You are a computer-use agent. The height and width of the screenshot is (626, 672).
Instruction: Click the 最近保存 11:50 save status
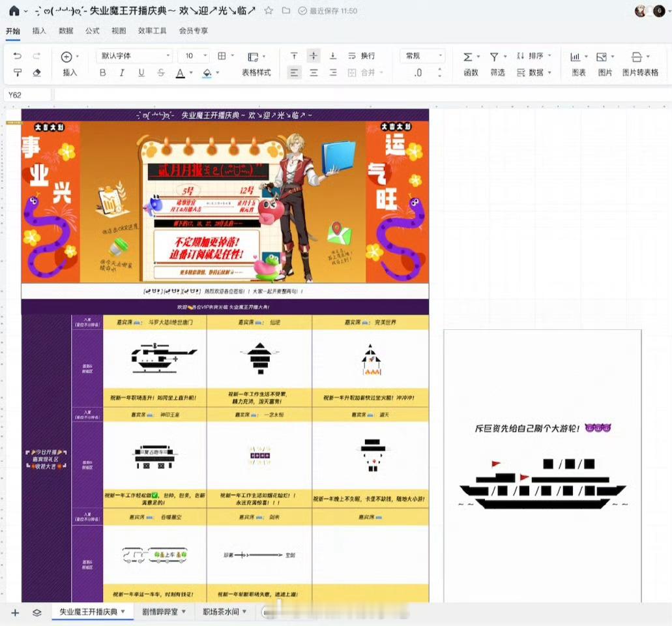click(x=329, y=10)
